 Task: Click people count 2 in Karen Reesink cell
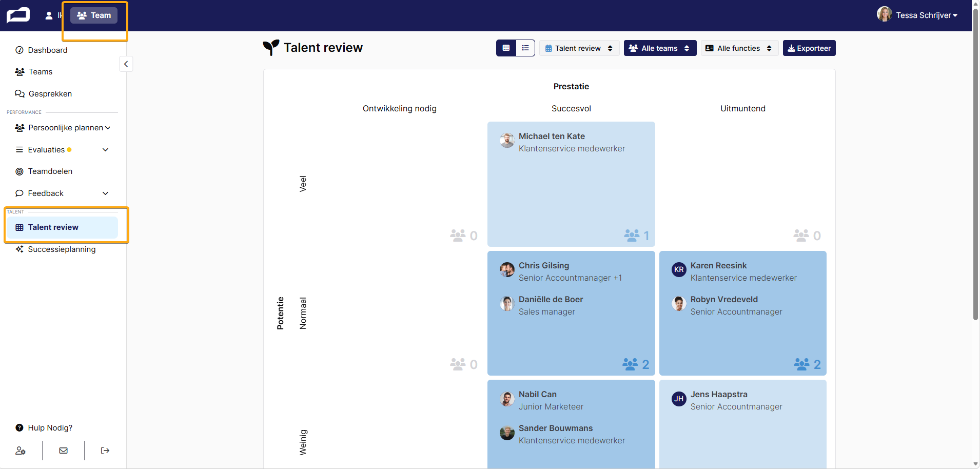pos(808,364)
